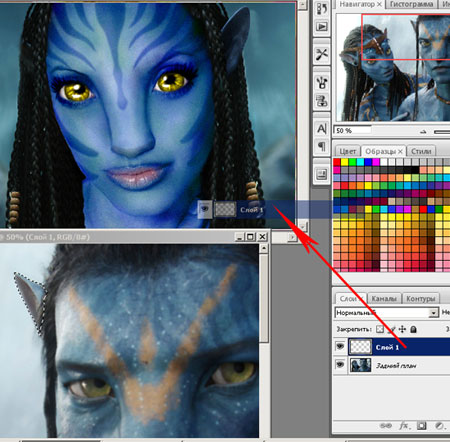The height and width of the screenshot is (442, 450).
Task: Open the Paragraph panel icon
Action: pos(322,146)
